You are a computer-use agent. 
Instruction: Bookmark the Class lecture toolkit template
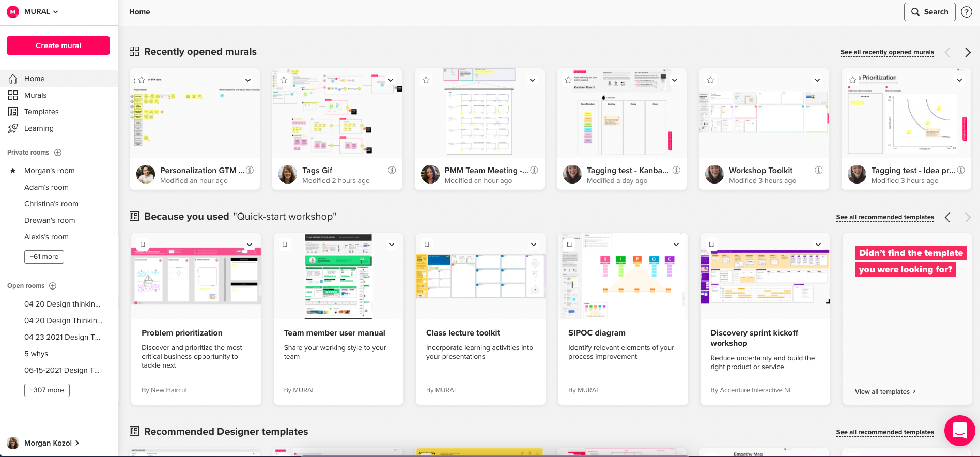pos(427,245)
